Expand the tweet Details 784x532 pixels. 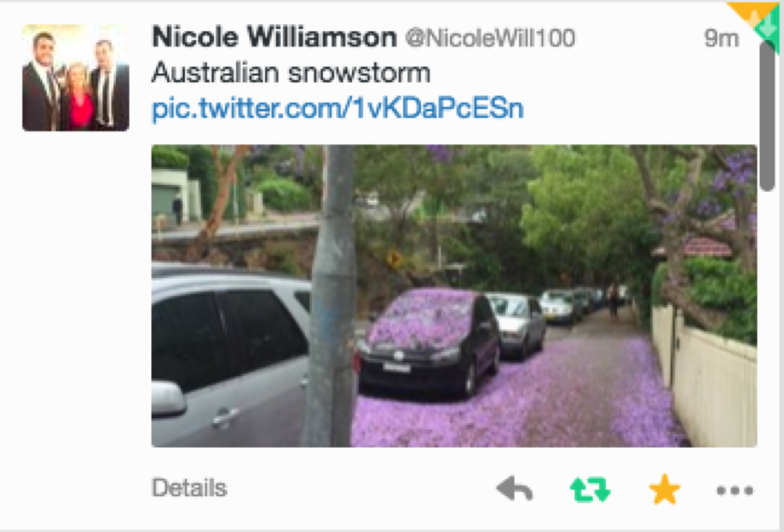189,487
